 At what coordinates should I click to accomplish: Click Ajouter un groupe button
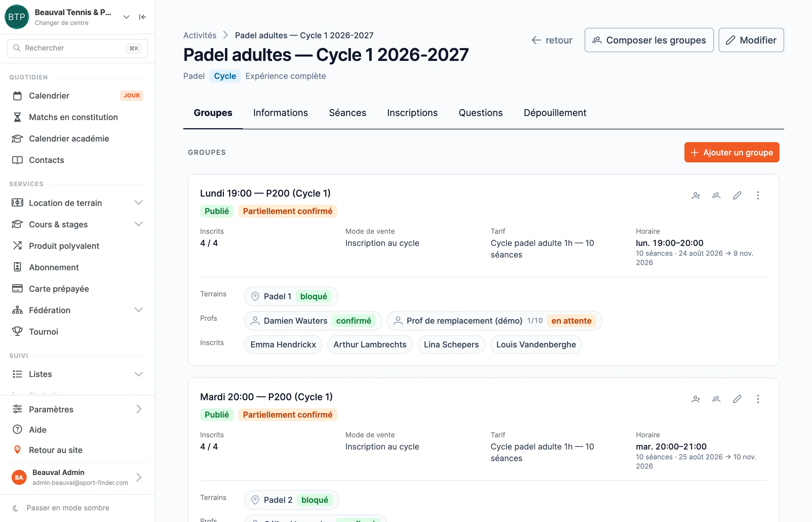click(731, 152)
